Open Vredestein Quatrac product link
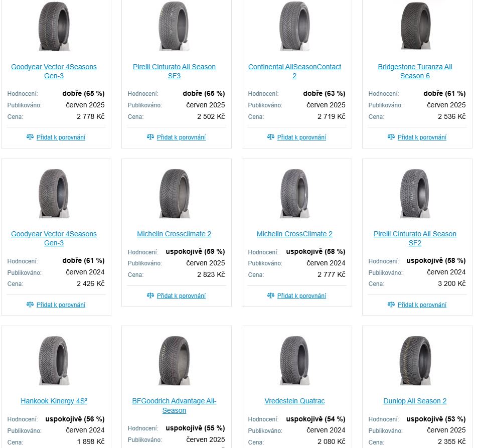The height and width of the screenshot is (448, 478). coord(294,401)
